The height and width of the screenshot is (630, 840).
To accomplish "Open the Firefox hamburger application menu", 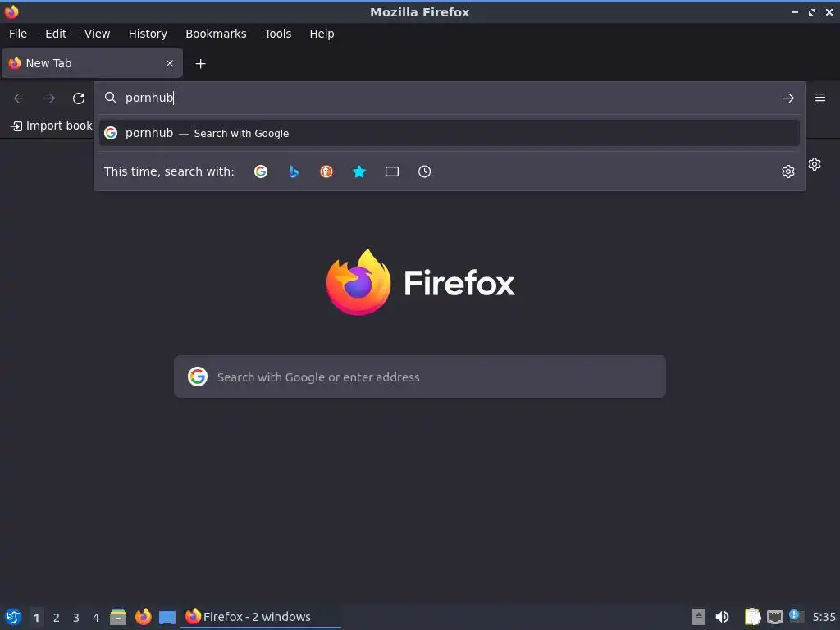I will click(820, 98).
